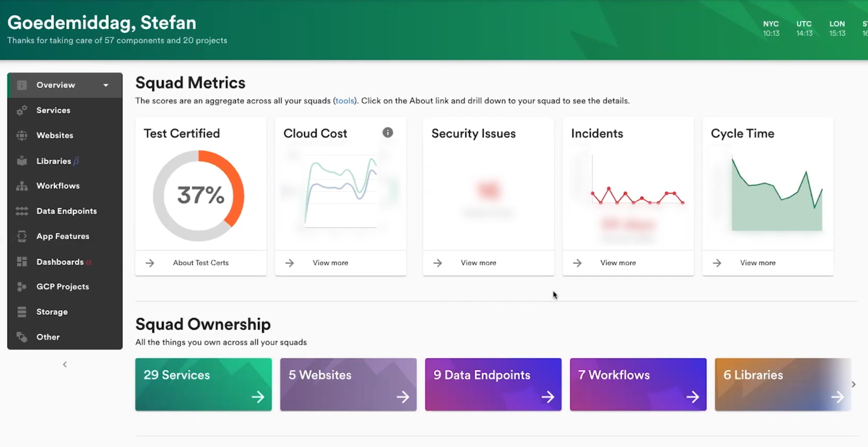This screenshot has width=868, height=447.
Task: View more on Incidents card
Action: [x=618, y=263]
